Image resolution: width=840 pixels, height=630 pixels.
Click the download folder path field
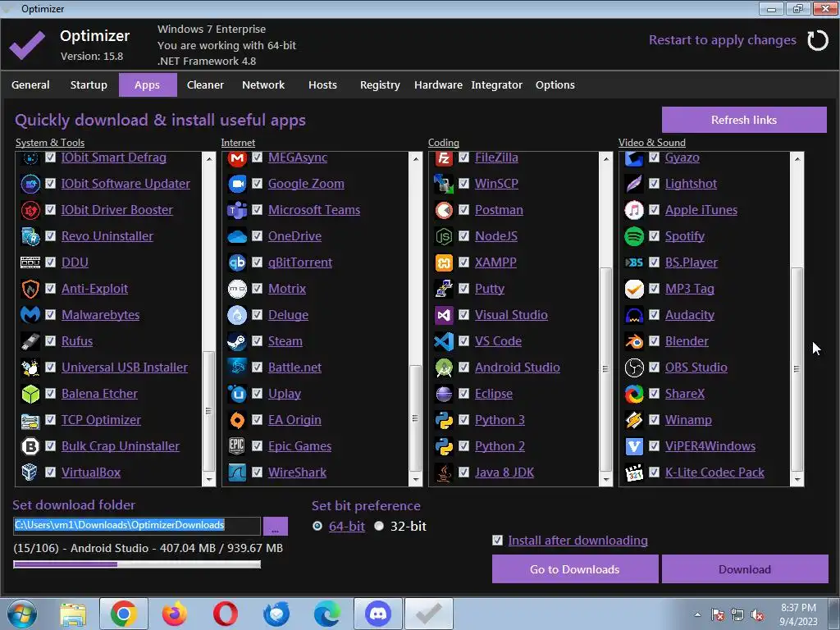click(137, 526)
